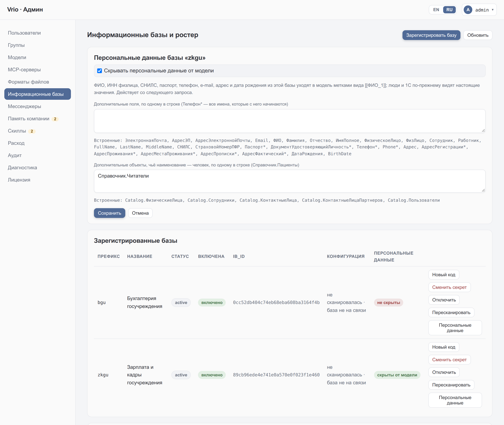Screen dimensions: 504x425
Task: Open Лицензия in the sidebar
Action: pyautogui.click(x=38, y=180)
